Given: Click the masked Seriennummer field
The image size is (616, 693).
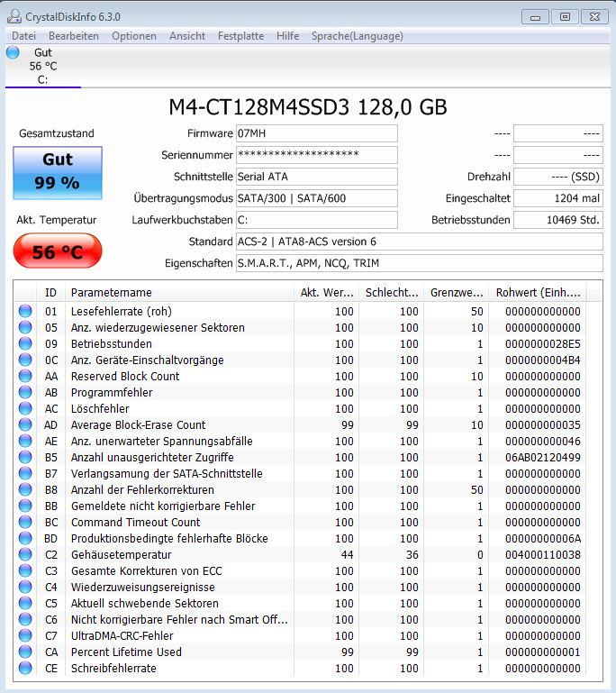Looking at the screenshot, I should [317, 155].
